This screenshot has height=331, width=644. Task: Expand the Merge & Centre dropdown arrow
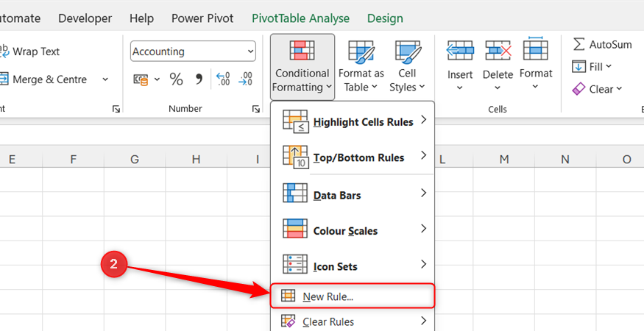105,79
